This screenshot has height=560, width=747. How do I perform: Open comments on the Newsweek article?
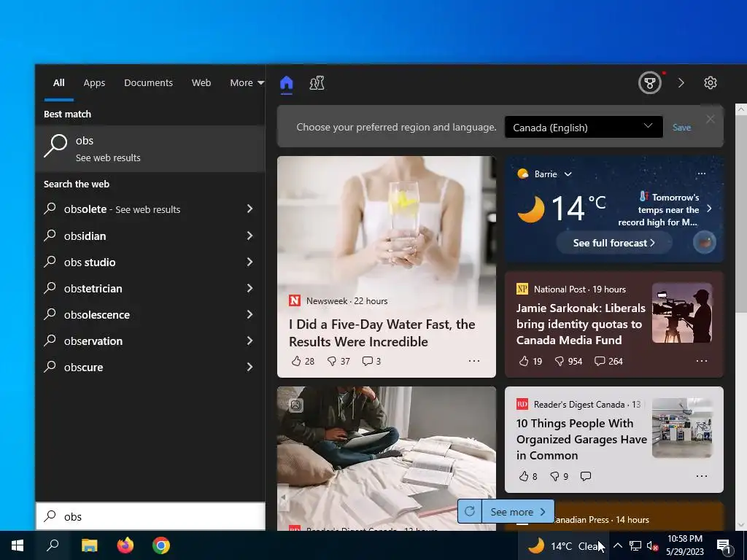click(x=371, y=361)
